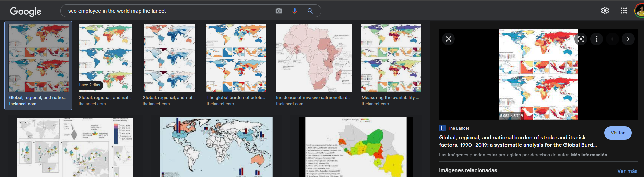
Task: Open second-row grey maps with pie markers
Action: [x=75, y=147]
